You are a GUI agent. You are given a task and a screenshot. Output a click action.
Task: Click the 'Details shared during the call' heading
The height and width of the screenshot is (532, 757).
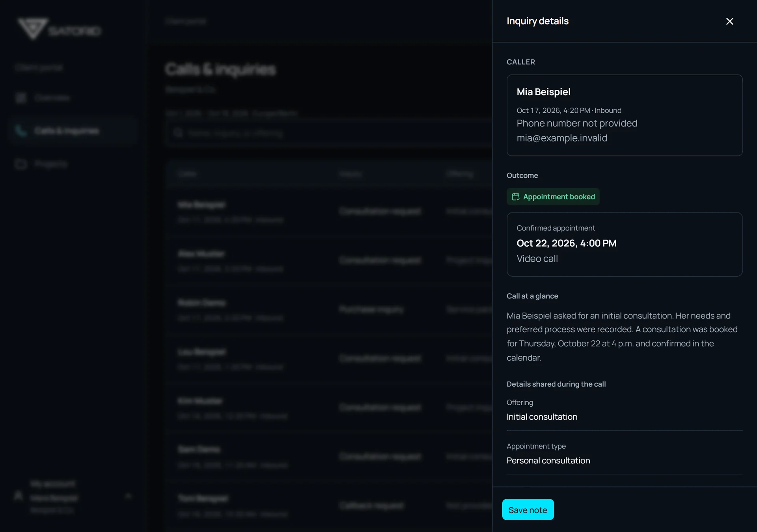click(556, 384)
